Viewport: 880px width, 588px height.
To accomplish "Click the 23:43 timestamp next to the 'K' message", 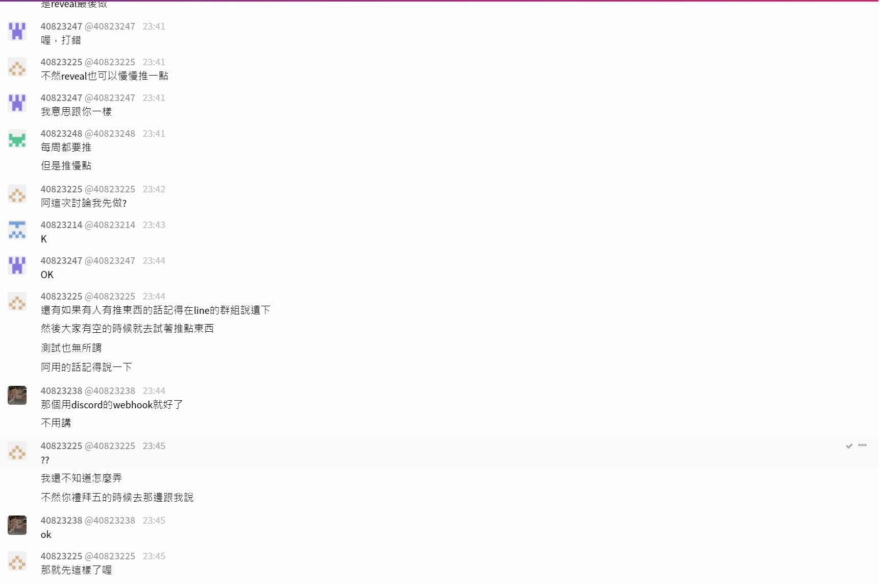I will click(154, 225).
